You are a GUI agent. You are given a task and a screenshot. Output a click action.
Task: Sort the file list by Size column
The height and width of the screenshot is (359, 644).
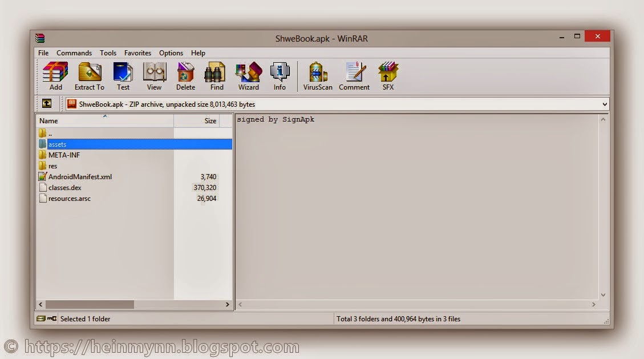click(197, 121)
